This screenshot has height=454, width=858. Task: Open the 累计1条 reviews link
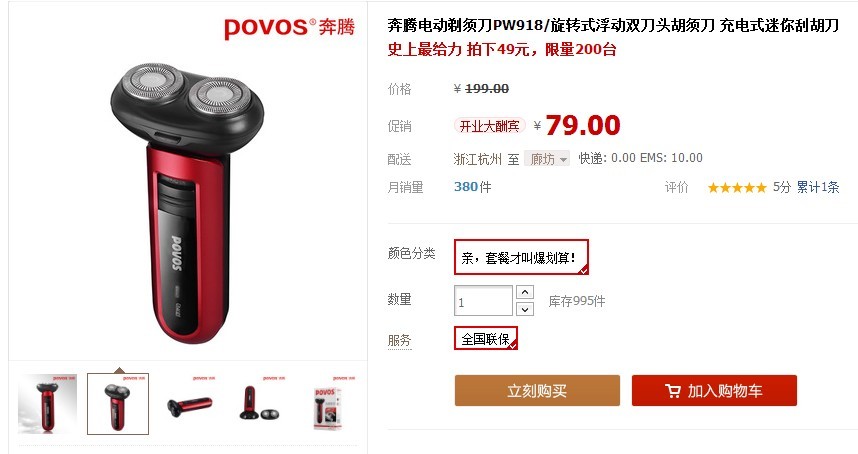(818, 187)
